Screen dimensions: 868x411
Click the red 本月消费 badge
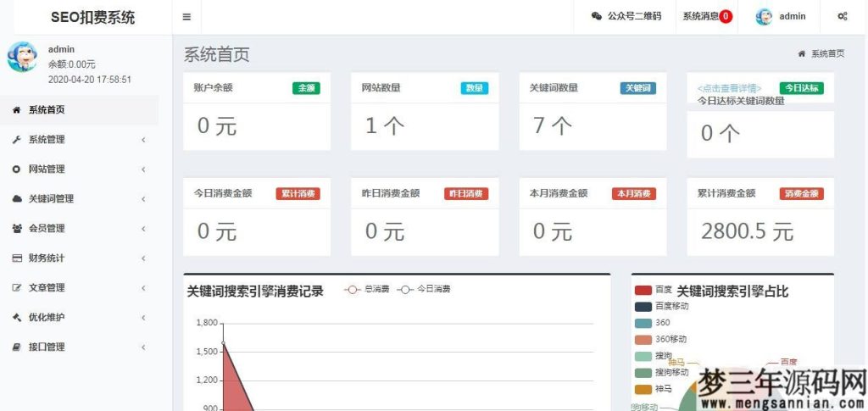[634, 193]
